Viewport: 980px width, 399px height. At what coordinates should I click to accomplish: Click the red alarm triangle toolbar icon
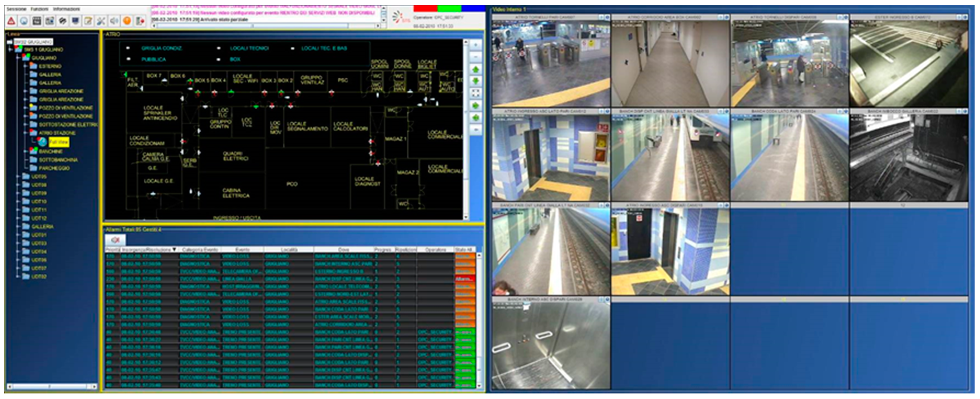pos(11,21)
